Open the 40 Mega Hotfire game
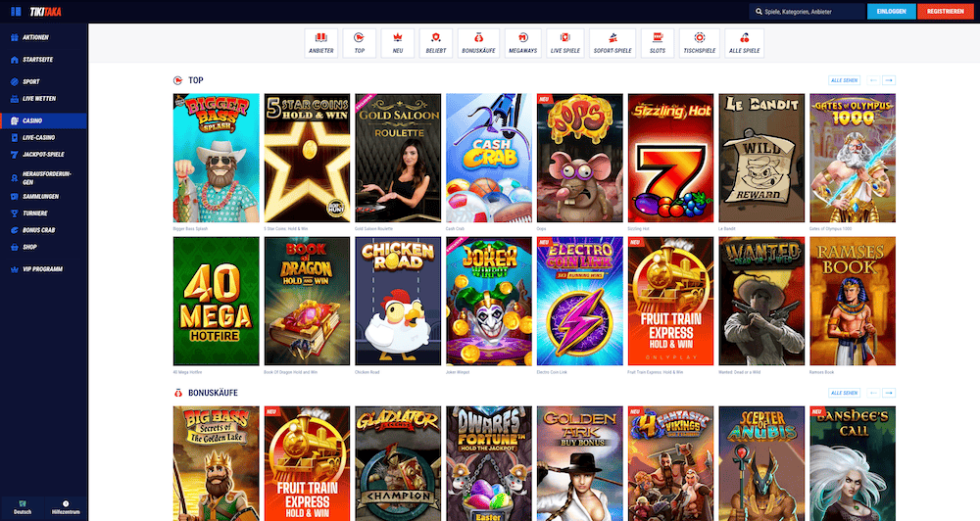980x521 pixels. (x=217, y=301)
